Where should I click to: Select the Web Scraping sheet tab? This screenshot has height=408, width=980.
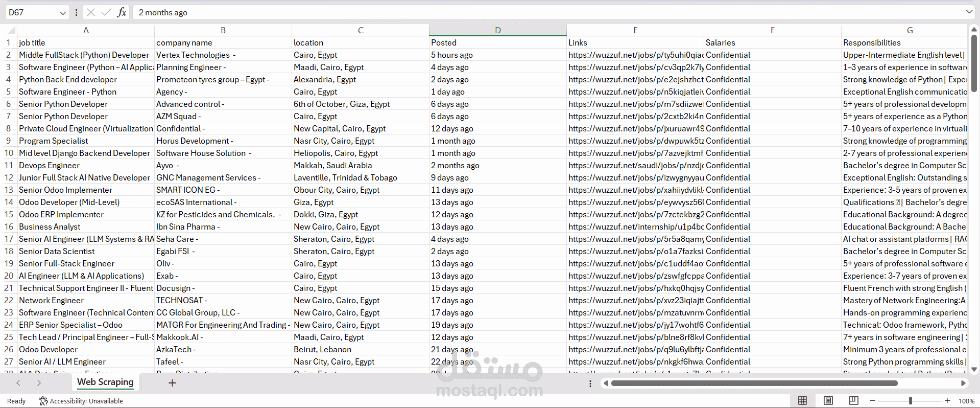tap(105, 382)
